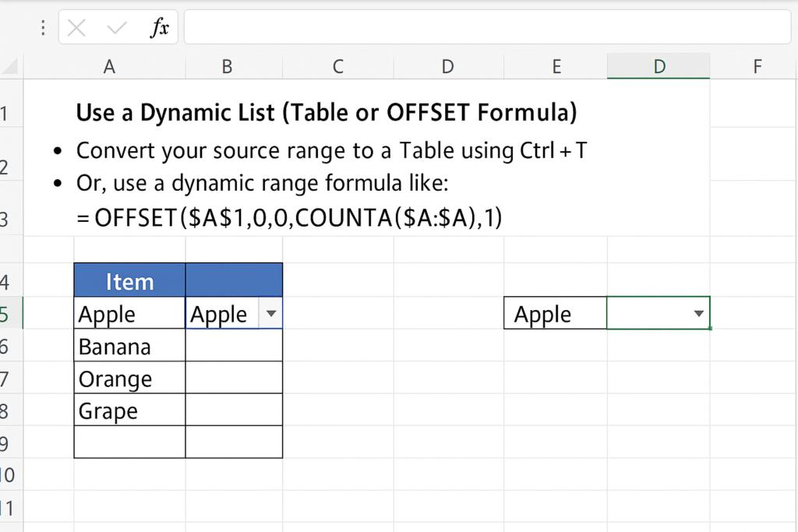Screen dimensions: 798x532
Task: Expand dropdown arrow in green selected cell
Action: (x=699, y=313)
